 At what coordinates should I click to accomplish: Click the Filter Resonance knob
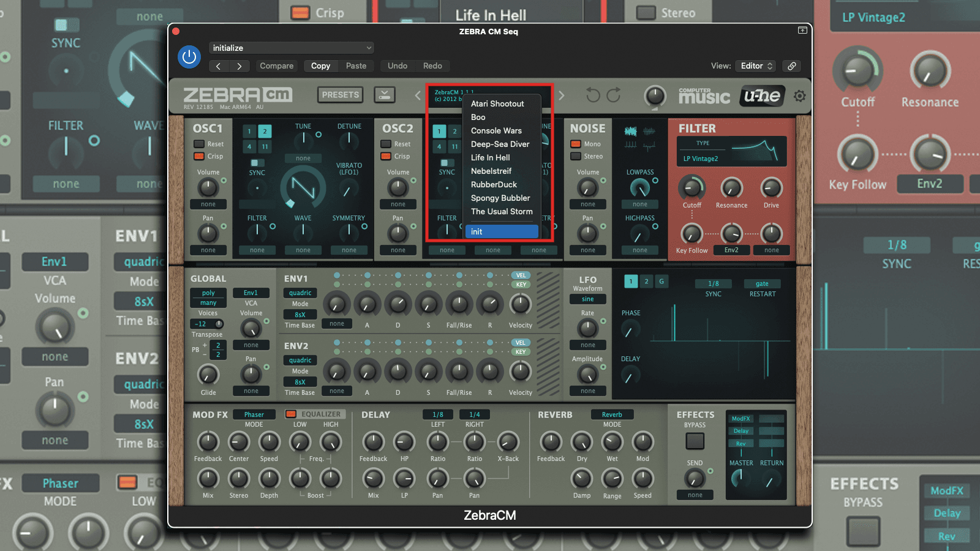[731, 188]
